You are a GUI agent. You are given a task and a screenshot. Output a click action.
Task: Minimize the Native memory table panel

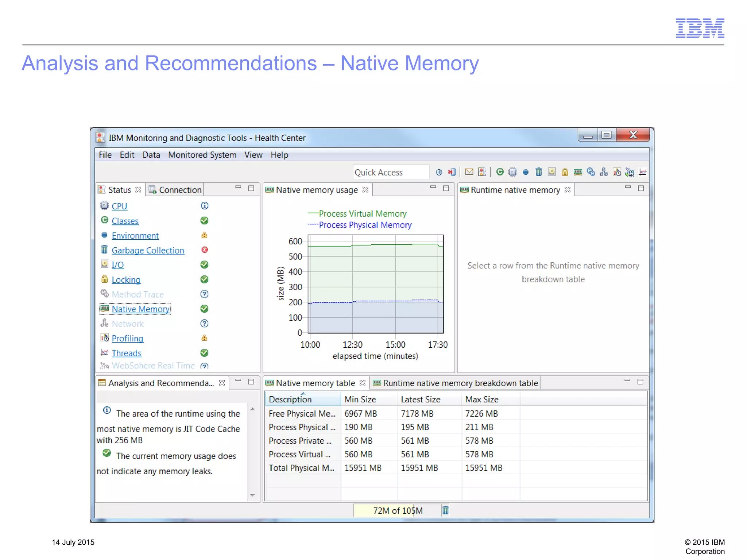click(627, 380)
